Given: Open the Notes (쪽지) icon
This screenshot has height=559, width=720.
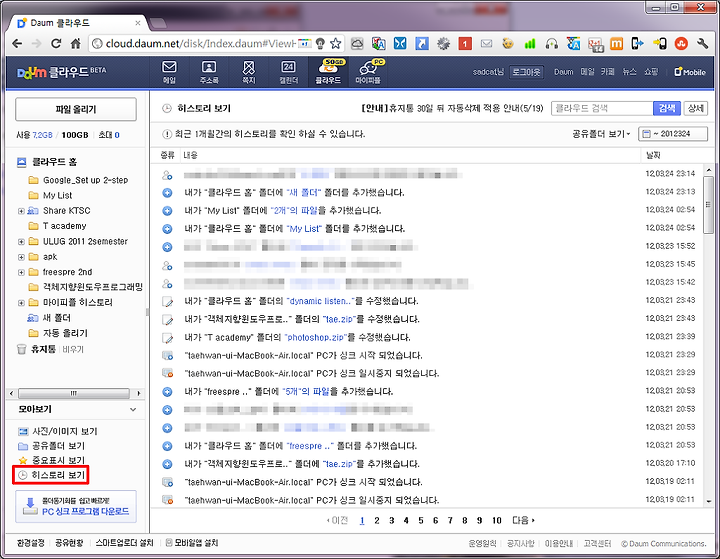Looking at the screenshot, I should pos(249,72).
